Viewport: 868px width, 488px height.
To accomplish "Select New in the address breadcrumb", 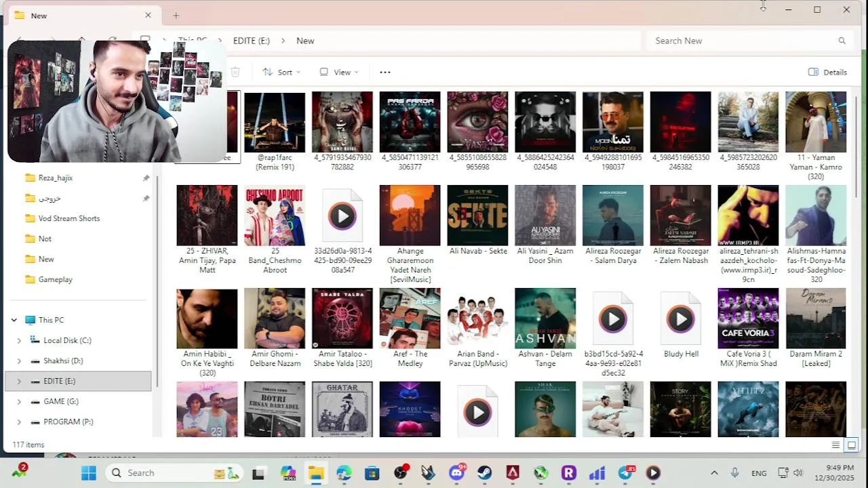I will [305, 41].
